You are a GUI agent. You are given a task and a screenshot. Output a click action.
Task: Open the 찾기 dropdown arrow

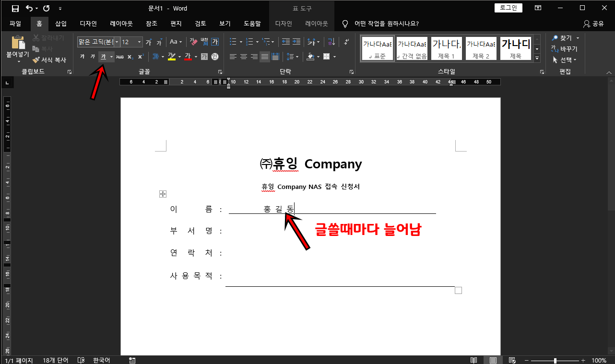click(x=578, y=38)
